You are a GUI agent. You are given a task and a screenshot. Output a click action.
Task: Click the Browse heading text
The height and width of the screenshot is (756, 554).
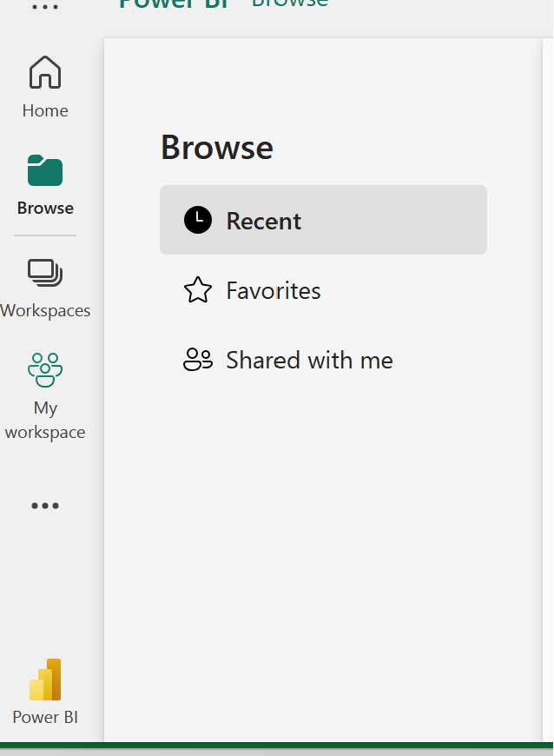(x=217, y=147)
